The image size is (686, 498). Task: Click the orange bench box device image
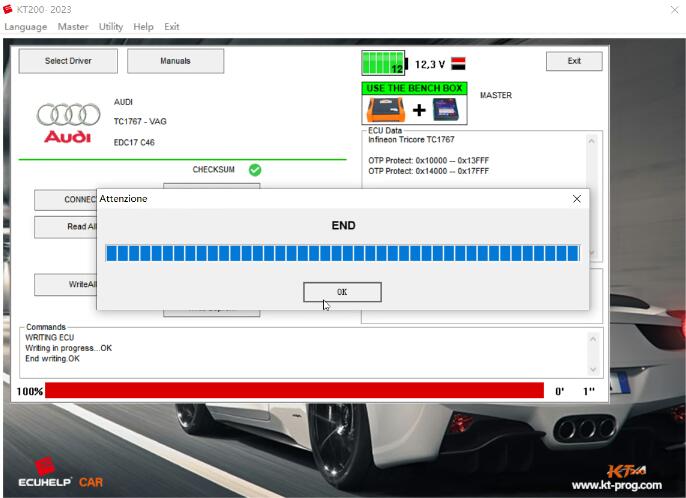[x=386, y=109]
